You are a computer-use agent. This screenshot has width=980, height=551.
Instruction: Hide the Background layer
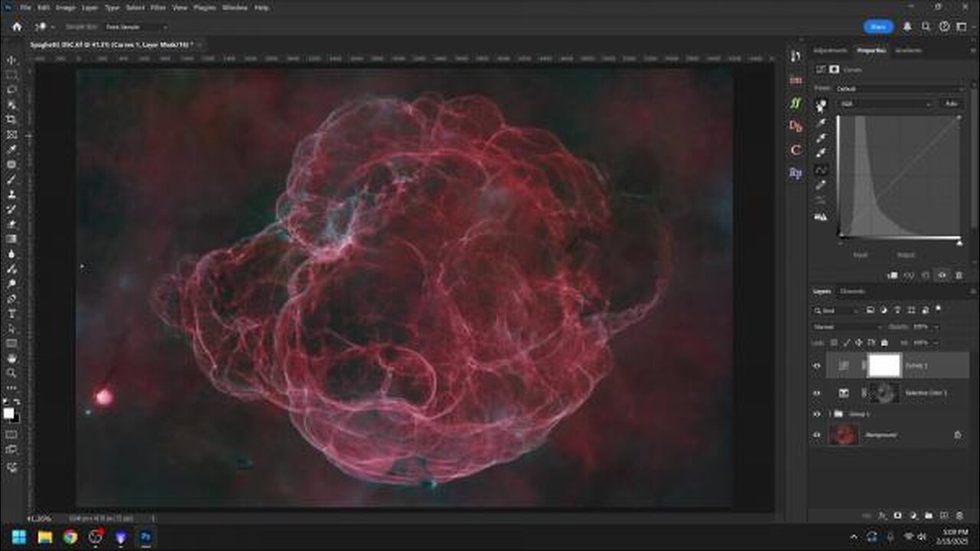pyautogui.click(x=817, y=435)
